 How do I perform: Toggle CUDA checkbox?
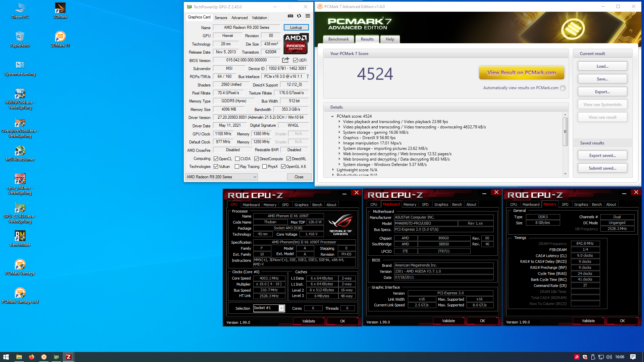click(237, 159)
